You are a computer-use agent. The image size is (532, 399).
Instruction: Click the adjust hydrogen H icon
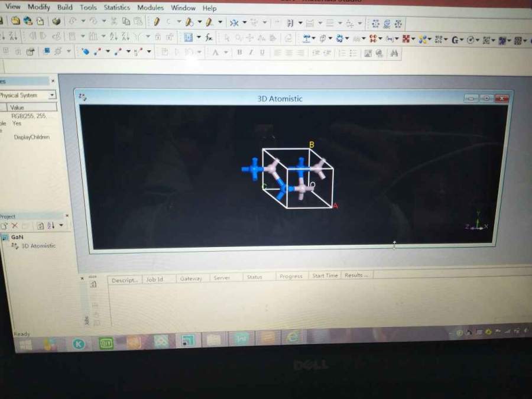[x=290, y=24]
